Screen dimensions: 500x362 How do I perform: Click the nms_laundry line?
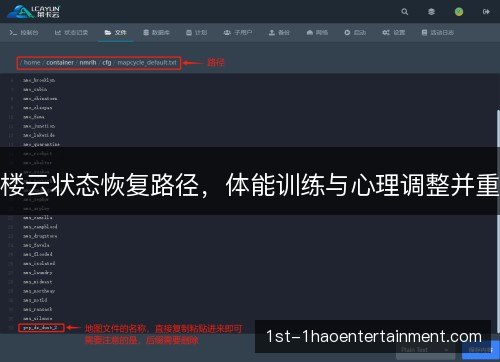(38, 273)
